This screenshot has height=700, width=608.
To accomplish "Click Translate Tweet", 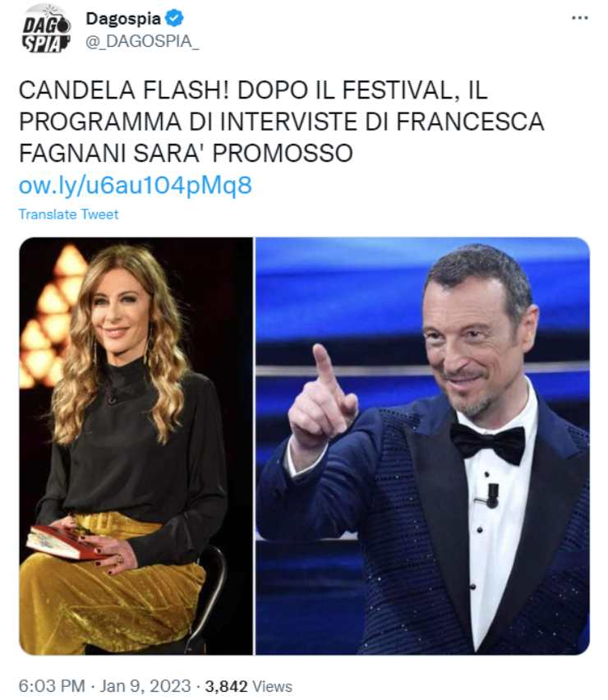I will tap(68, 214).
